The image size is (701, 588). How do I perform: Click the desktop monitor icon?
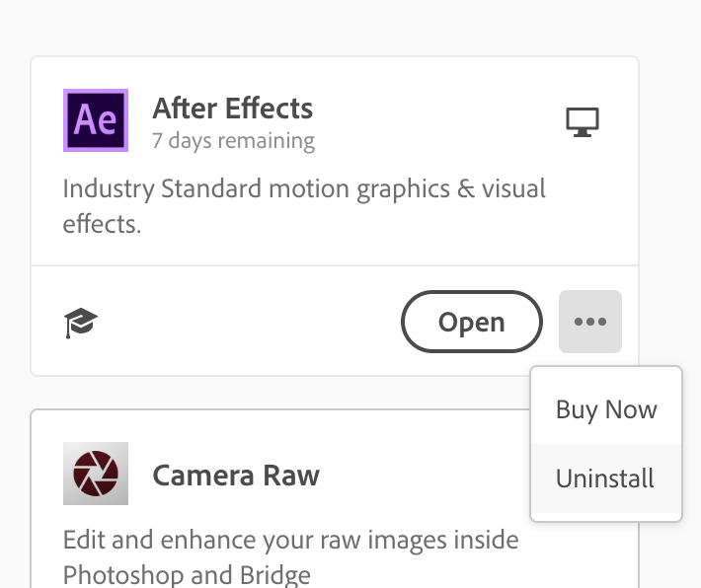point(583,122)
